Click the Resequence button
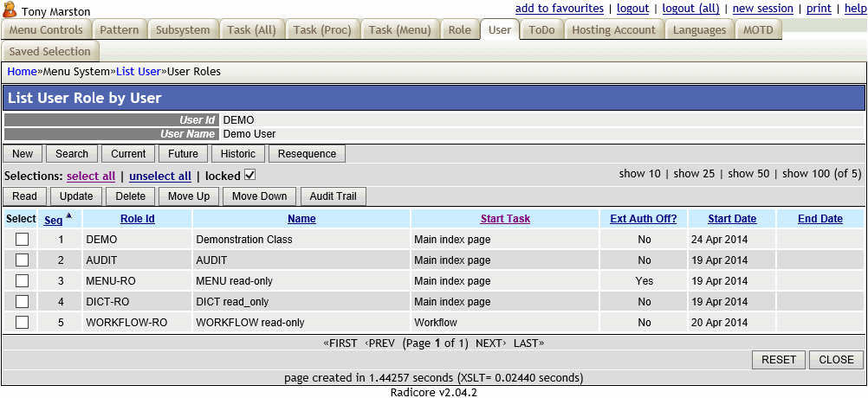The image size is (868, 398). [307, 154]
